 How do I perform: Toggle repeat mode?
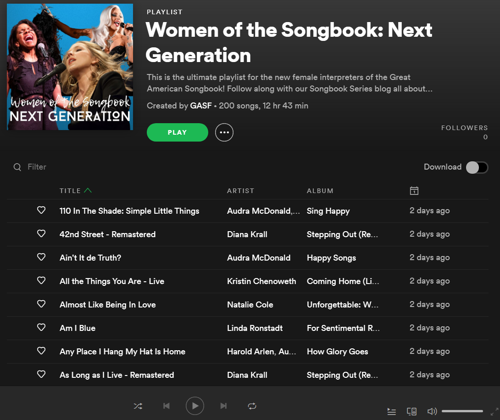click(x=252, y=406)
